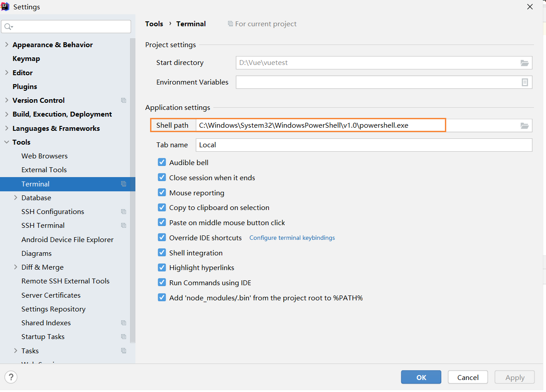The width and height of the screenshot is (546, 392).
Task: Click project-level icon beside SSH Configurations
Action: tap(124, 212)
